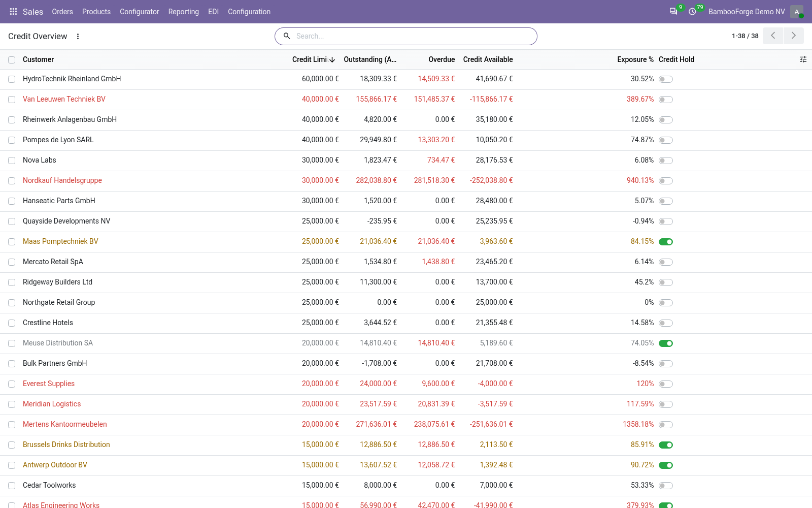The width and height of the screenshot is (812, 508).
Task: Sort by Outstanding column header
Action: click(x=370, y=59)
